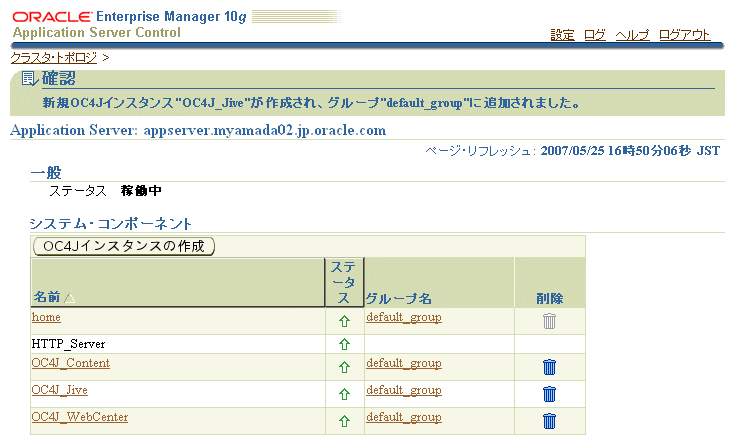Open the OC4J_WebCenter instance link
This screenshot has height=440, width=732.
tap(80, 417)
